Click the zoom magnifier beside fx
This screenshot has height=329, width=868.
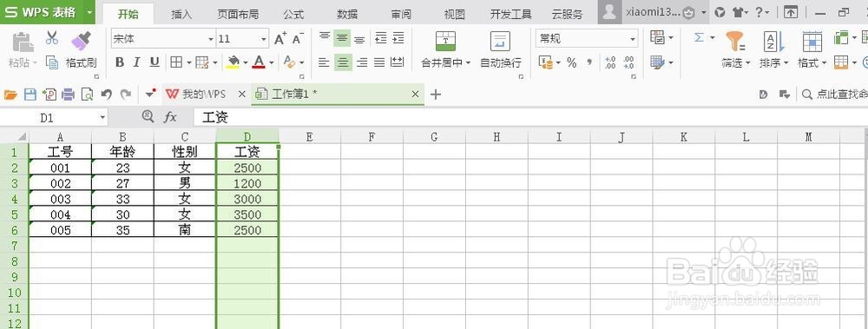pos(148,116)
